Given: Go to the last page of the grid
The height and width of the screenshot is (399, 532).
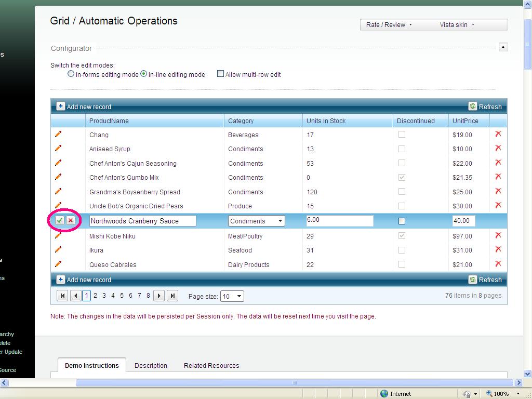Looking at the screenshot, I should [172, 296].
